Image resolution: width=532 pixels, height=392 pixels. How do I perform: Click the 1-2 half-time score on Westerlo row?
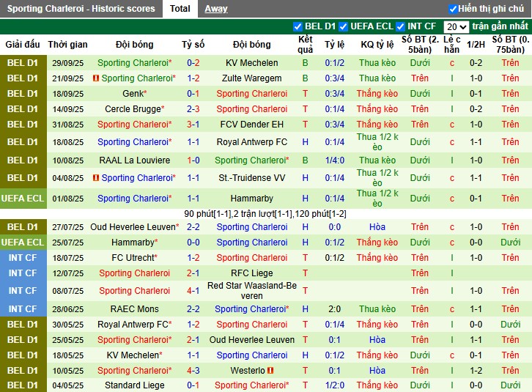coord(476,370)
